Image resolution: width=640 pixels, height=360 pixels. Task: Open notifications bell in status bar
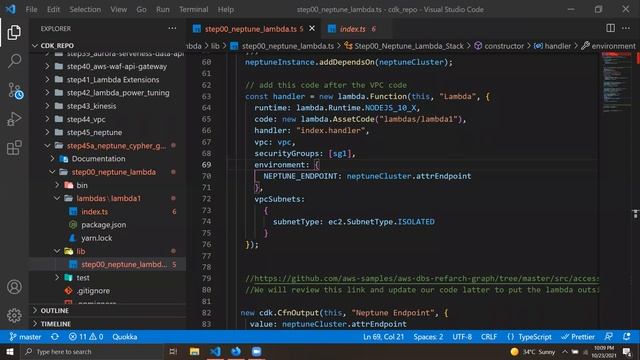[627, 337]
